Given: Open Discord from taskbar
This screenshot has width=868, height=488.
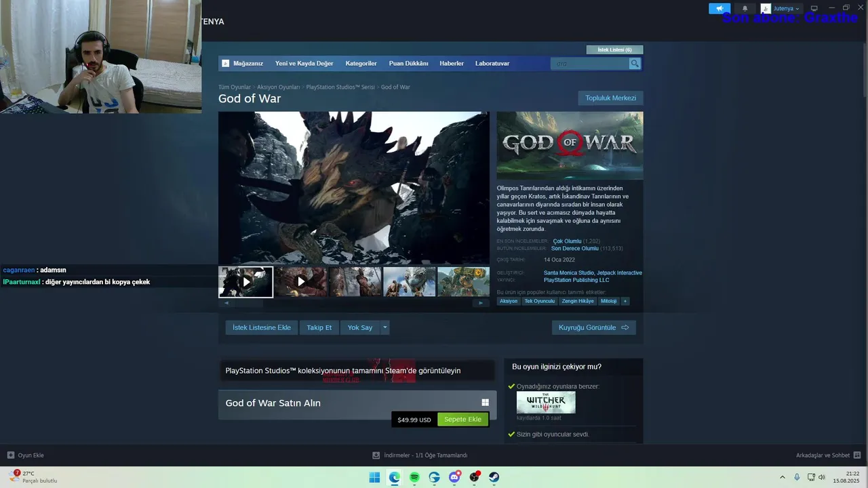Looking at the screenshot, I should [x=454, y=477].
